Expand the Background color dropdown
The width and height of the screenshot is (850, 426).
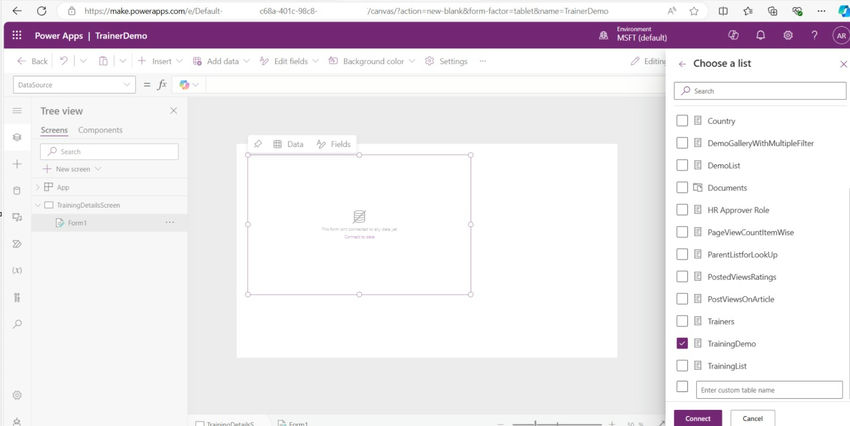411,61
